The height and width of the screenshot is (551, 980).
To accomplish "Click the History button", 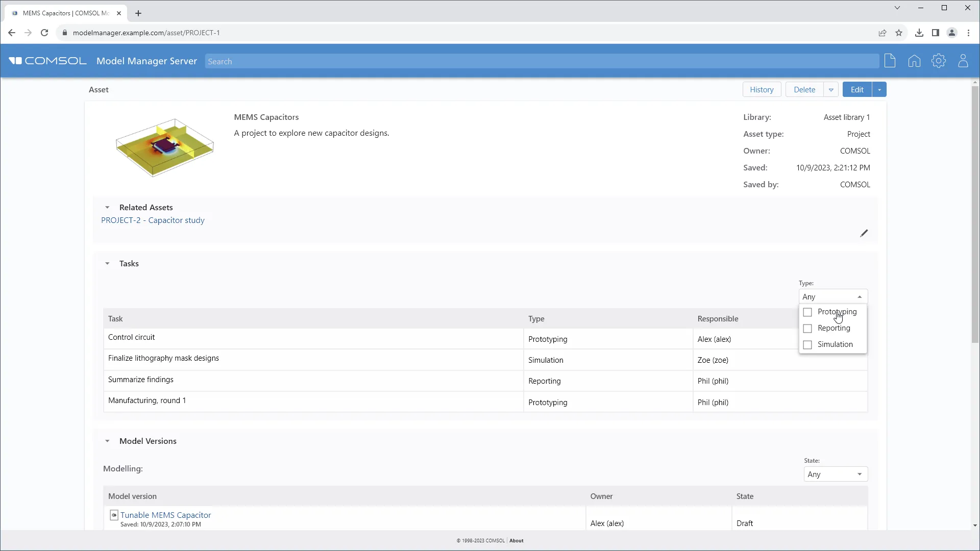I will coord(762,90).
